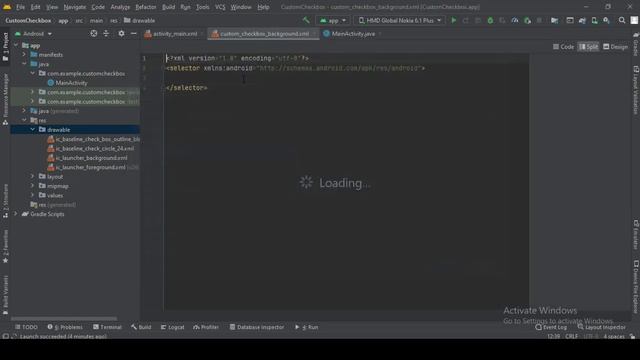
Task: Switch to MainActivity.java tab
Action: point(353,34)
